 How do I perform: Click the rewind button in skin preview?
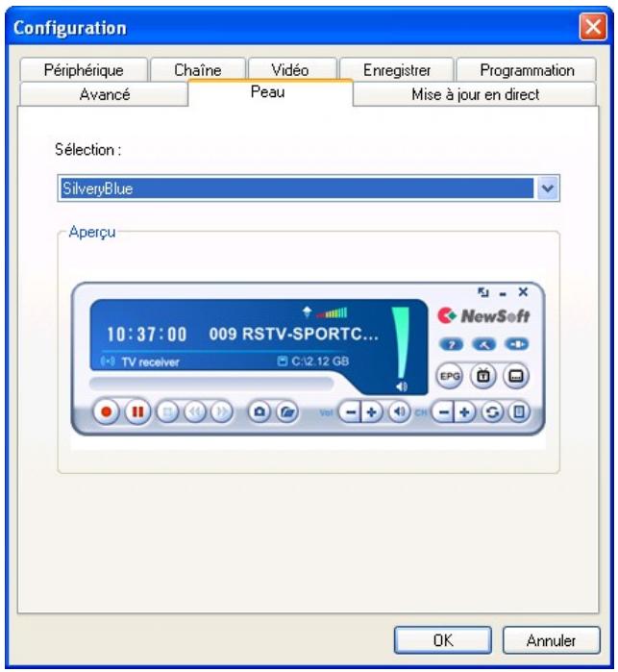[194, 411]
